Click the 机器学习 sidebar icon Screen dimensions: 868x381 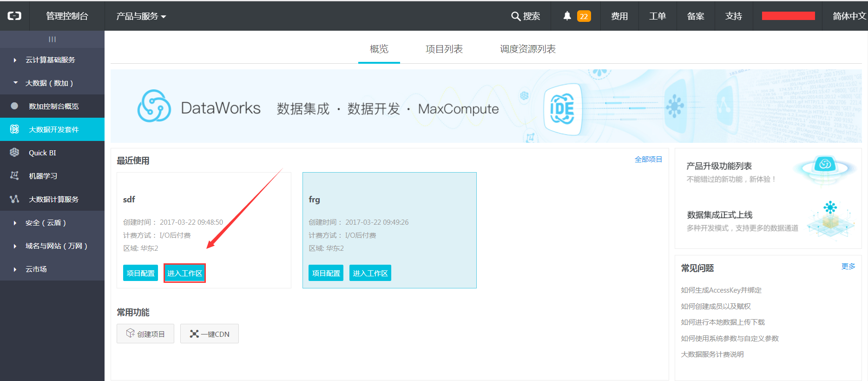coord(14,176)
